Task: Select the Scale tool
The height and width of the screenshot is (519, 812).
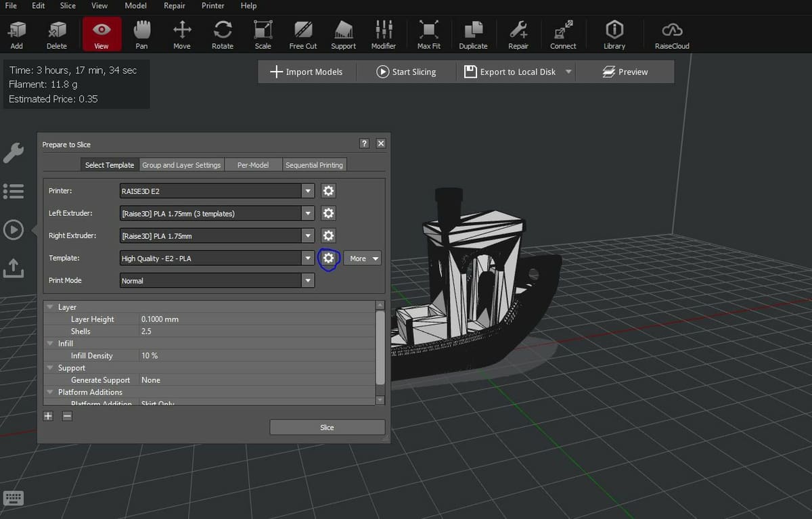Action: (x=263, y=35)
